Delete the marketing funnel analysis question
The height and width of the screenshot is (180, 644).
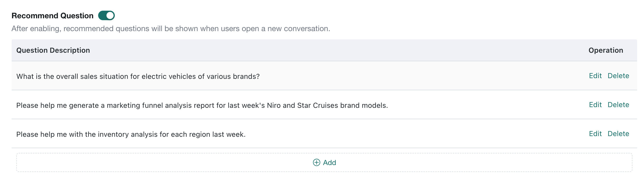click(x=618, y=105)
